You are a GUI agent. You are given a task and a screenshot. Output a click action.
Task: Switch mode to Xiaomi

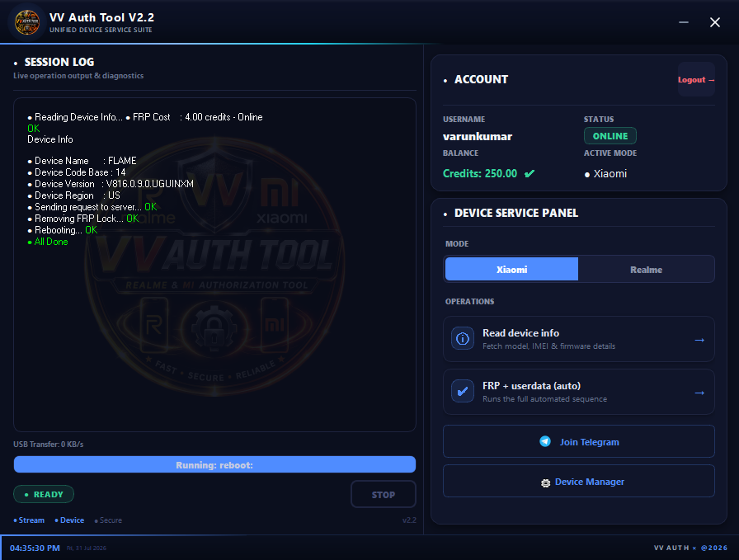(511, 269)
